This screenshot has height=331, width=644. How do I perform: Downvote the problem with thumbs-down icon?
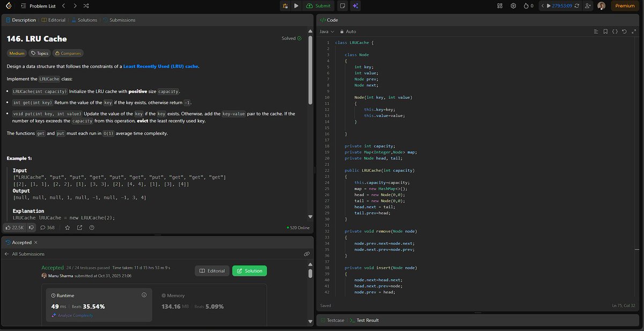31,227
